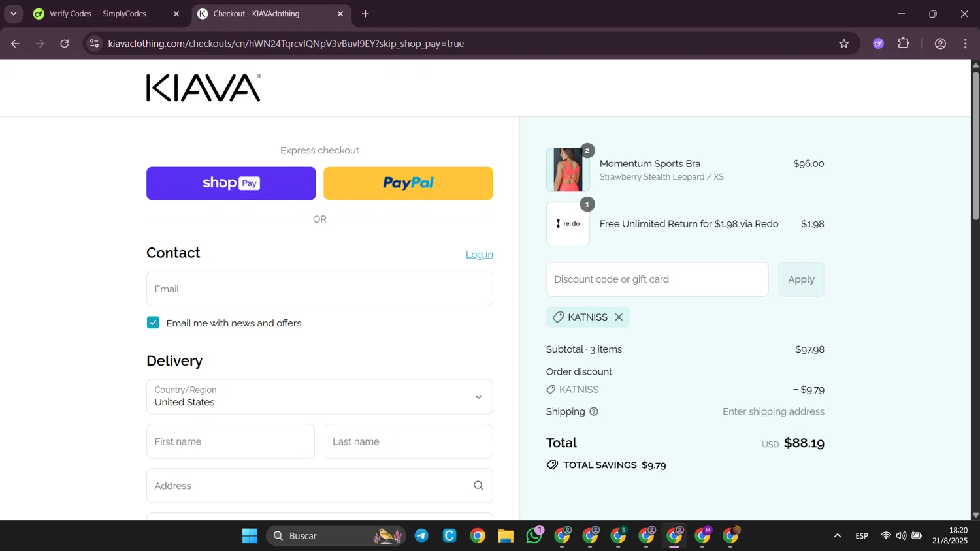
Task: Focus the Discount code or gift card field
Action: pyautogui.click(x=657, y=279)
